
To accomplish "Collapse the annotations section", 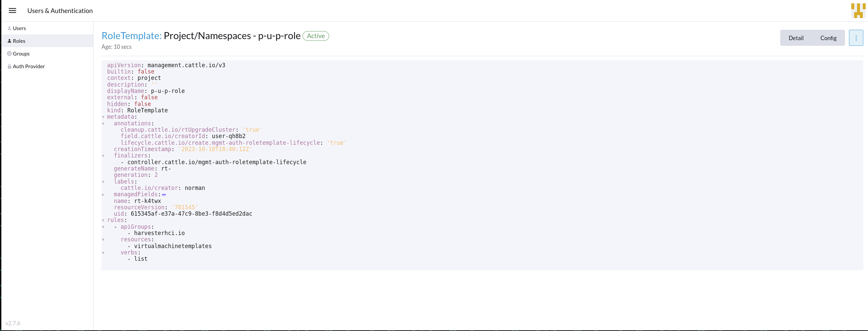I will (x=103, y=124).
